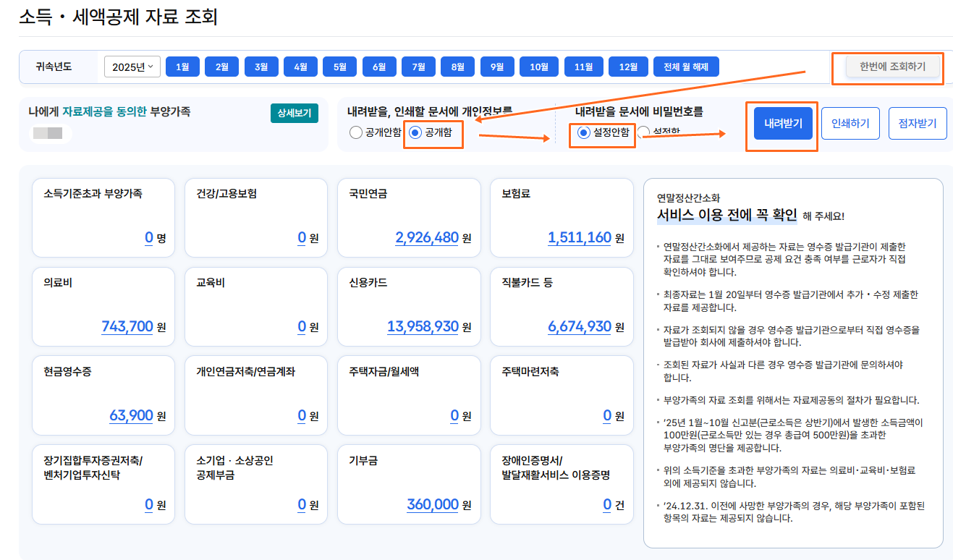Select the 12월 month filter
The height and width of the screenshot is (560, 953).
coord(627,67)
